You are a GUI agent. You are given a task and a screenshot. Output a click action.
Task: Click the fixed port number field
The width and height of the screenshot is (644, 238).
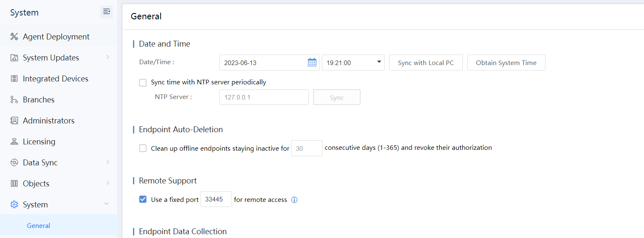[216, 199]
